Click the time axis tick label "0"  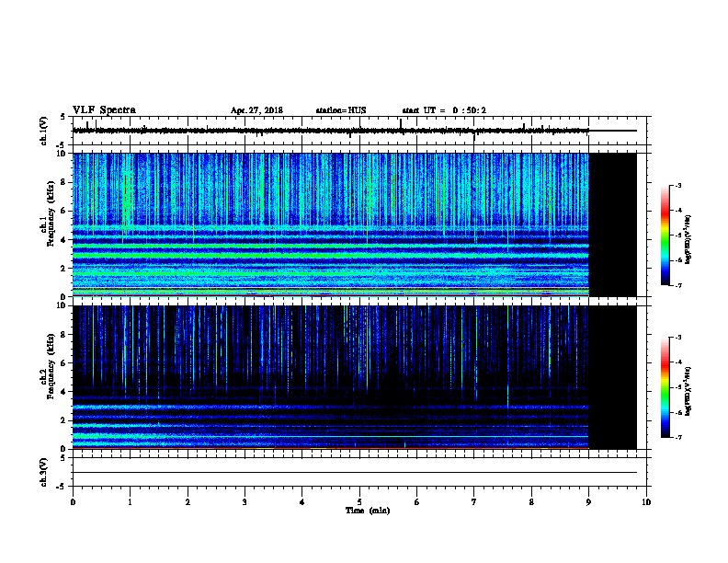(x=73, y=501)
